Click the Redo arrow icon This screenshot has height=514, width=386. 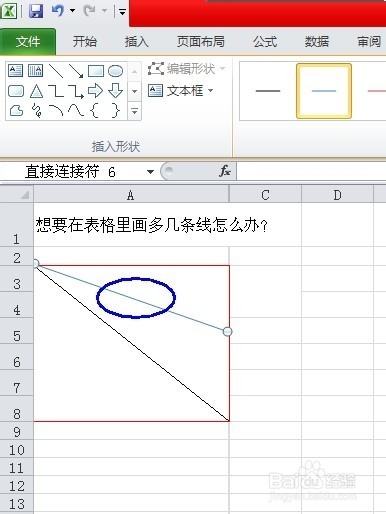tap(89, 11)
